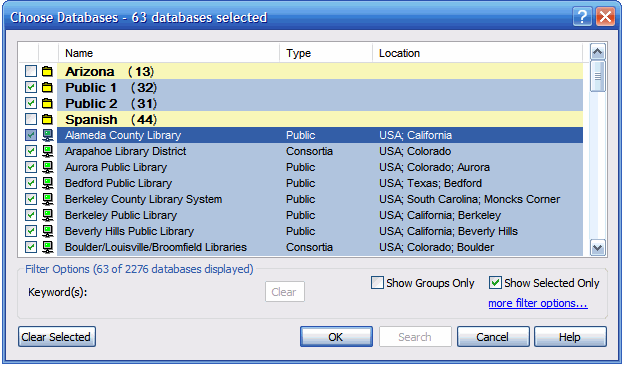Click the question mark help icon in title bar
This screenshot has width=624, height=366.
[x=582, y=17]
